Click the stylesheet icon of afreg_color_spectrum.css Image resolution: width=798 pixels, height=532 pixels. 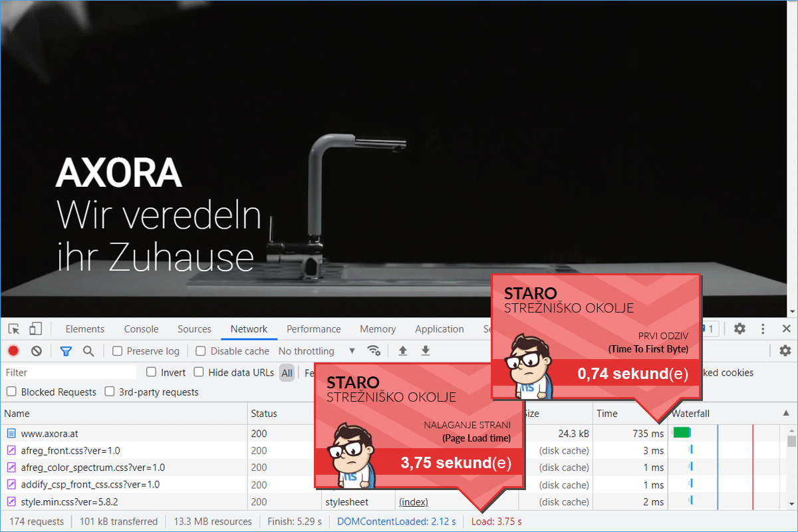(11, 467)
